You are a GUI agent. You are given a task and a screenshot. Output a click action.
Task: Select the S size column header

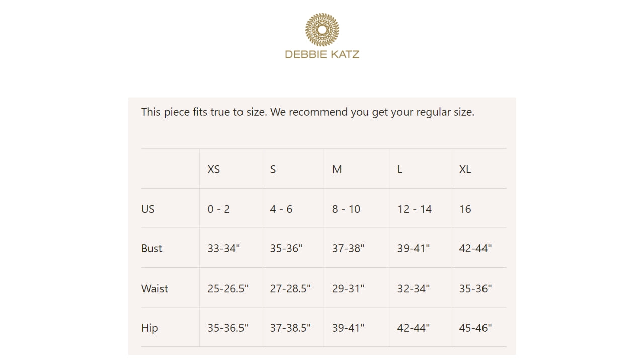coord(273,169)
